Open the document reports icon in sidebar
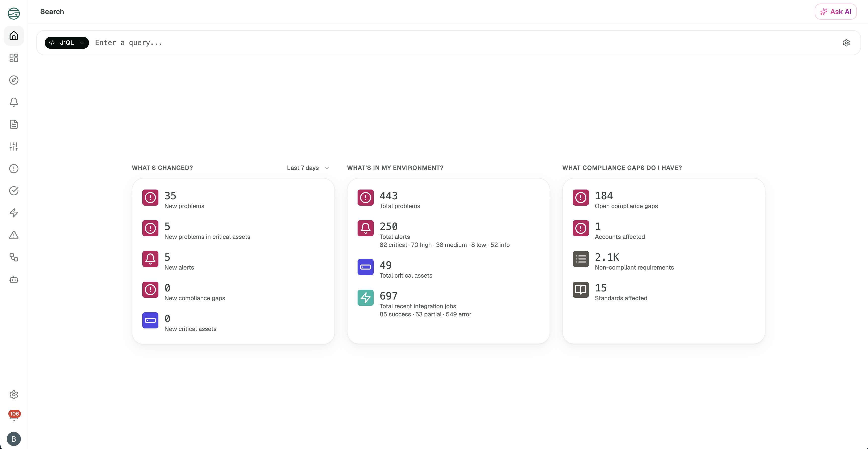 coord(14,124)
